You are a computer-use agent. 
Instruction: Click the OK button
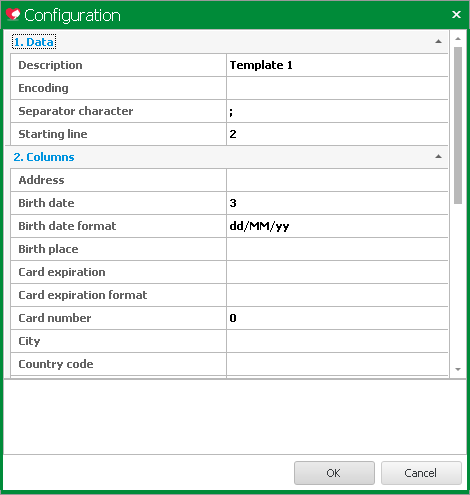pos(334,473)
